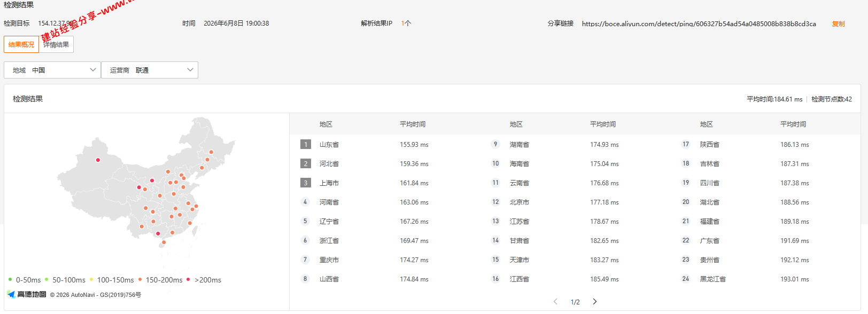Select the 广东省 cell
Image resolution: width=868 pixels, height=314 pixels.
click(x=710, y=241)
